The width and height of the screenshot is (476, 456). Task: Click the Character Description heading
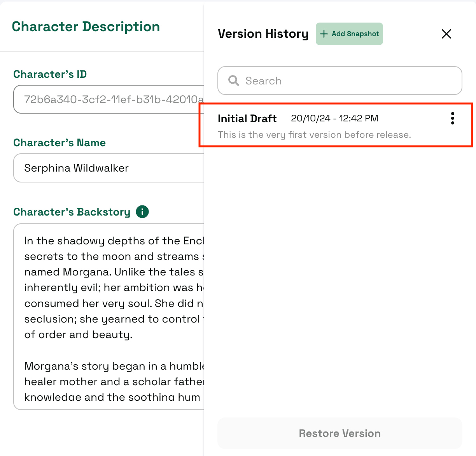86,26
